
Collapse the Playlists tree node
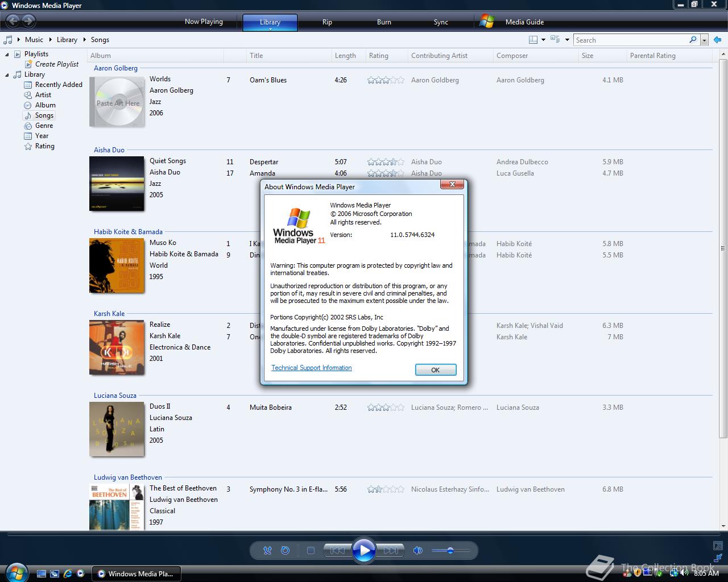7,55
